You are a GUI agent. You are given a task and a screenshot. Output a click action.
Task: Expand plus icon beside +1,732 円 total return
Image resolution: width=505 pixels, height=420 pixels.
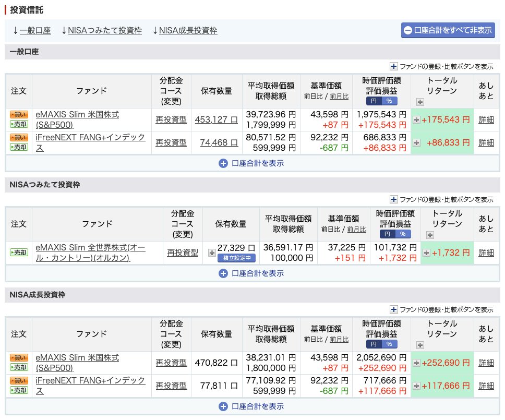point(426,253)
